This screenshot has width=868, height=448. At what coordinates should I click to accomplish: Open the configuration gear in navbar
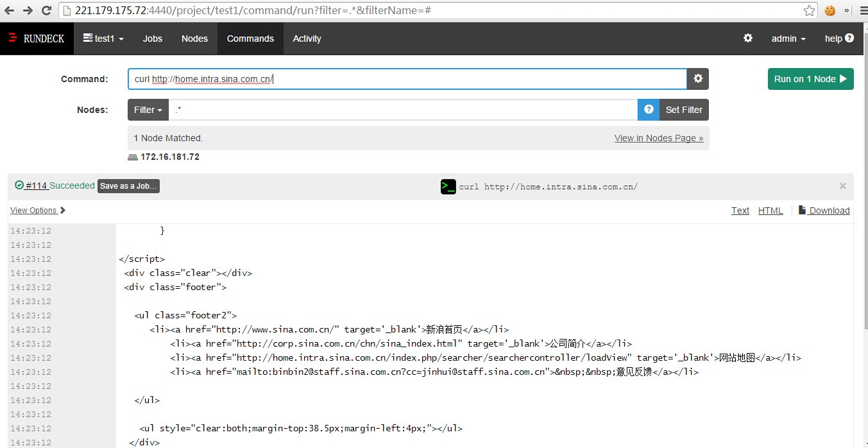coord(748,39)
